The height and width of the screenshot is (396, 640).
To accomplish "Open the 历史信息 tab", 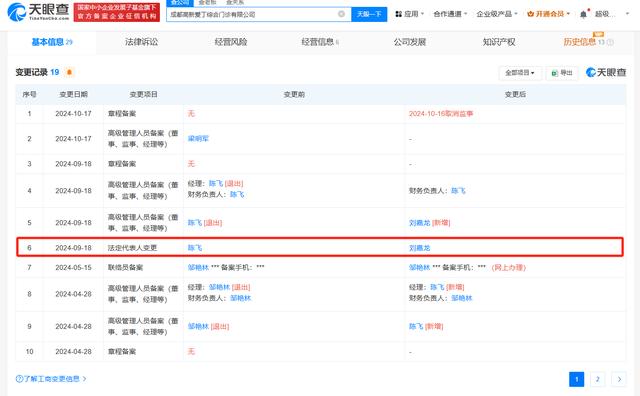I will (580, 42).
